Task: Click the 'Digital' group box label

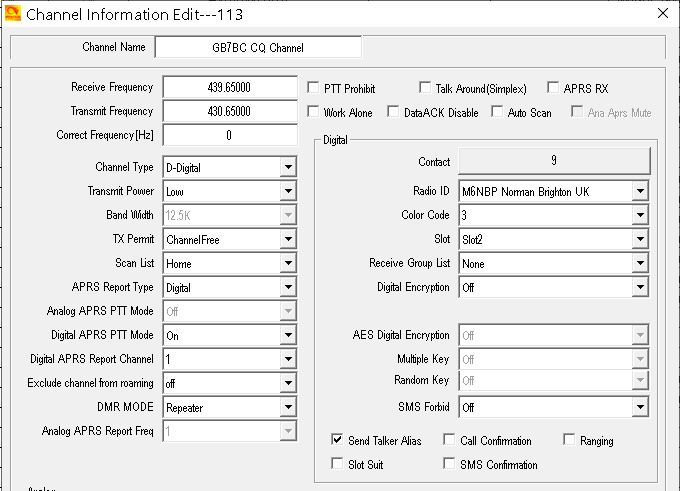Action: click(x=335, y=140)
